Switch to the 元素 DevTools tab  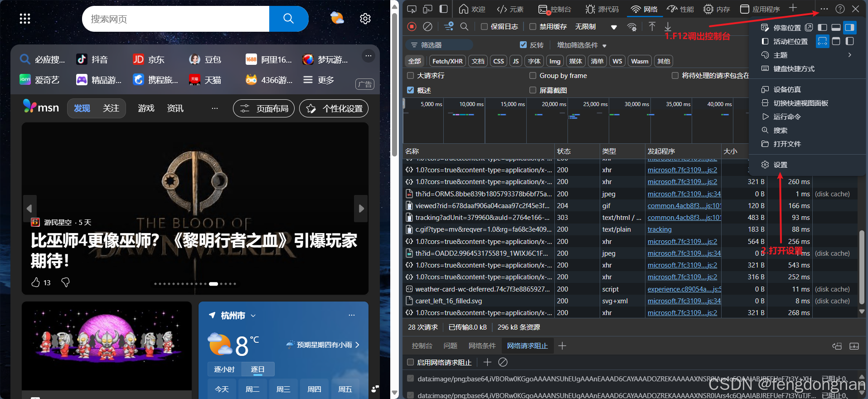tap(510, 9)
